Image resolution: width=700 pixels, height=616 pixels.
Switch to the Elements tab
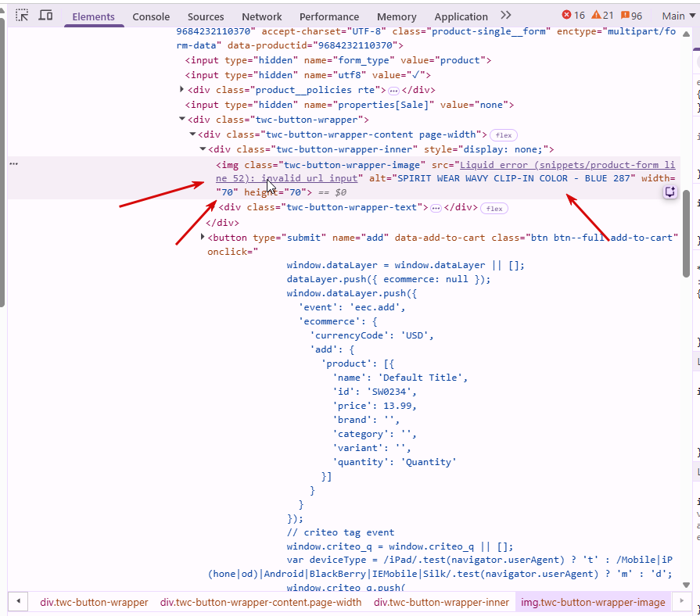[93, 16]
